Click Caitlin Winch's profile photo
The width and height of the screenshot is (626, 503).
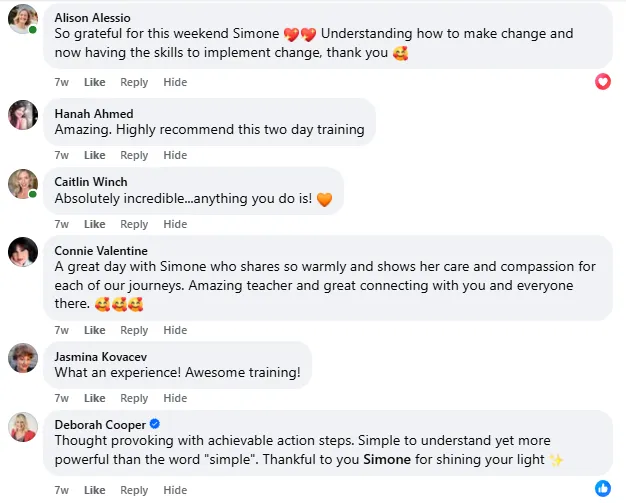click(22, 183)
